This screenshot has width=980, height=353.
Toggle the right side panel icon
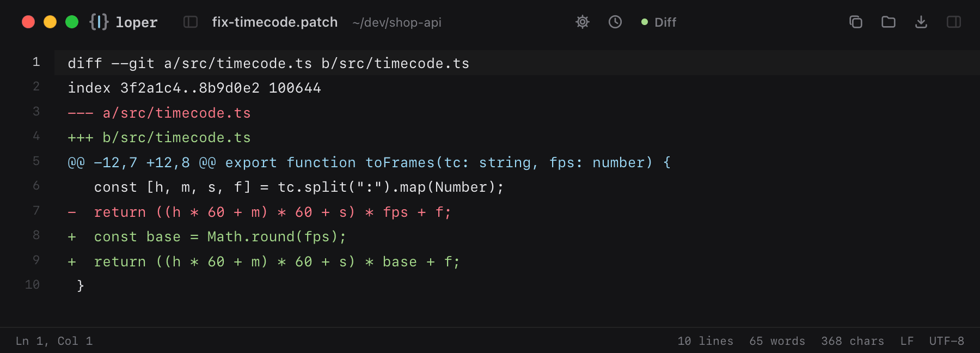click(954, 22)
